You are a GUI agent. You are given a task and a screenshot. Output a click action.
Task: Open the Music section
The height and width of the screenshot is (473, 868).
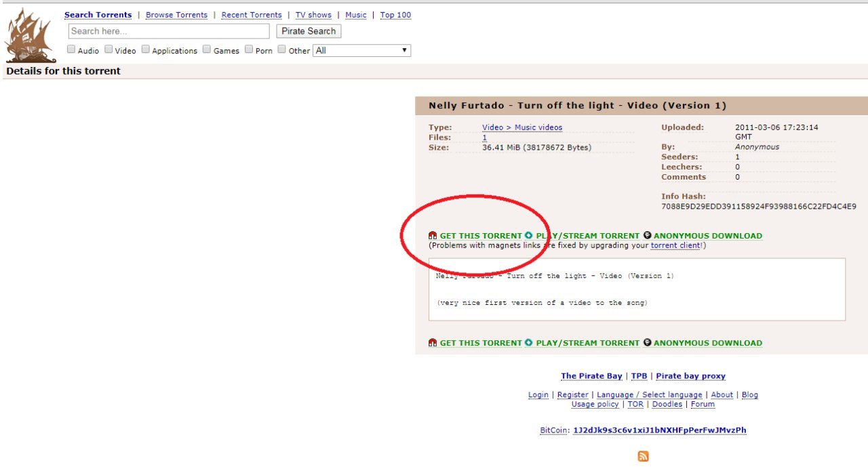[x=356, y=15]
